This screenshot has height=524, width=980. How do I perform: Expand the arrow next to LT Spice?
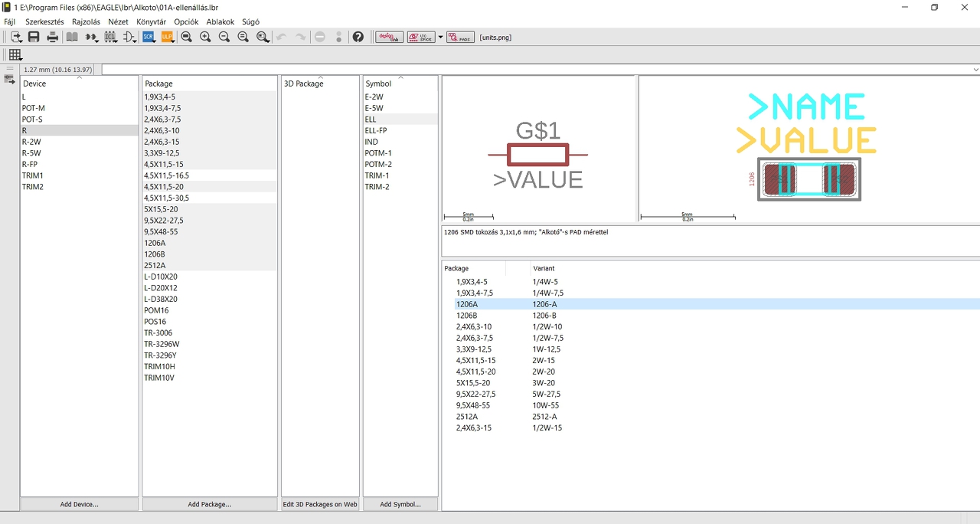tap(440, 37)
